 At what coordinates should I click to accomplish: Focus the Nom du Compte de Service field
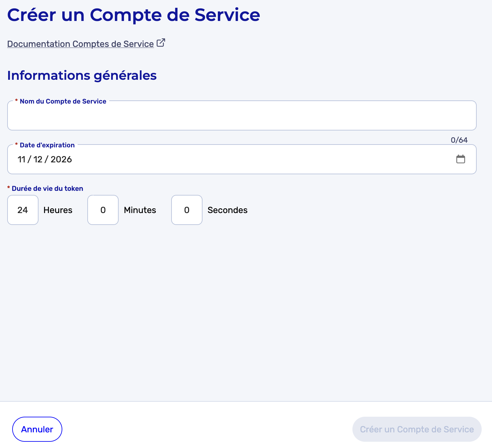click(x=242, y=115)
